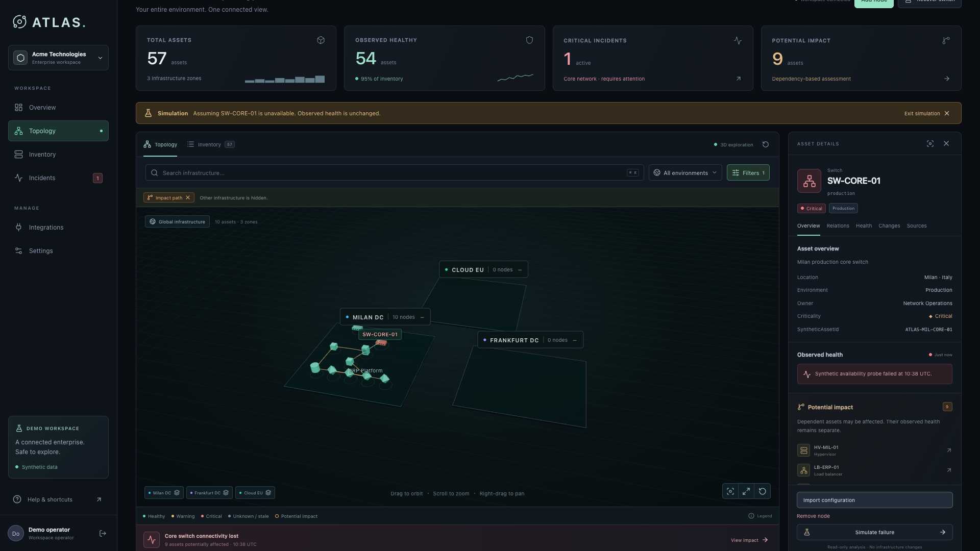Open the All environments dropdown
The image size is (980, 551).
685,173
